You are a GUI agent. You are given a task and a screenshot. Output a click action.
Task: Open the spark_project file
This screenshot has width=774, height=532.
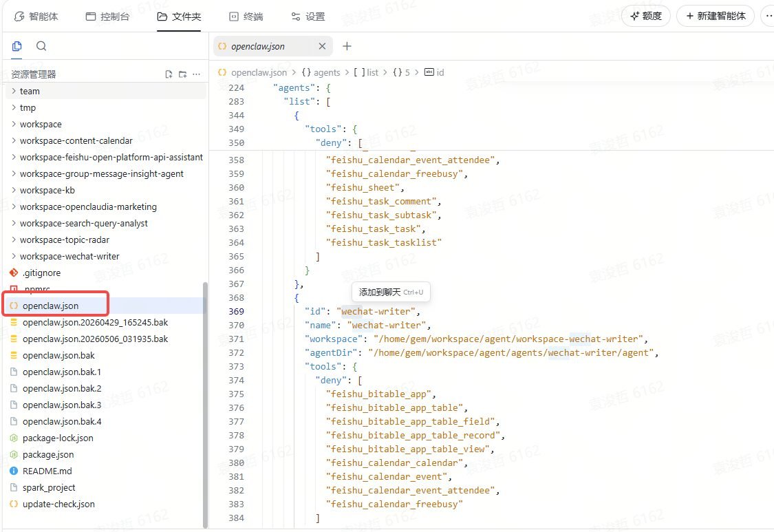(106, 487)
